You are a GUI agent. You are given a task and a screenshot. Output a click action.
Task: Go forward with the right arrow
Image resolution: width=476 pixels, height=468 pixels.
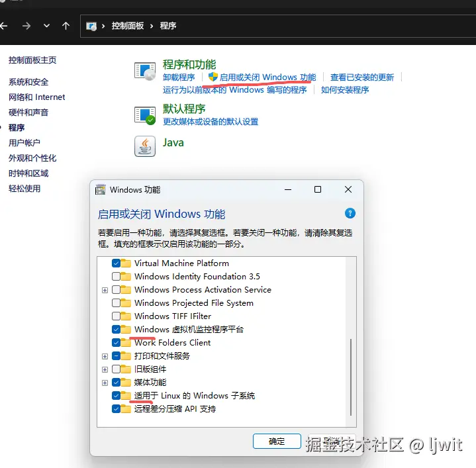pos(26,26)
